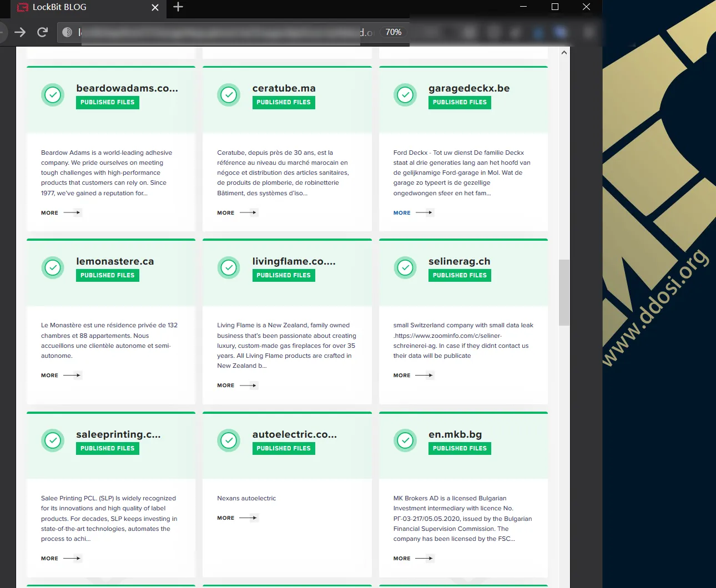
Task: Click the Living Flame description paragraph
Action: point(287,346)
